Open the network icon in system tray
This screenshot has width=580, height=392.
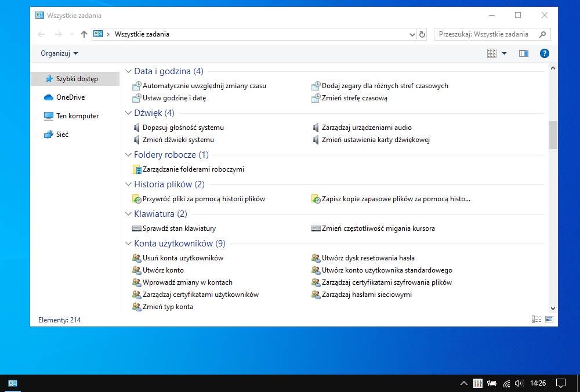click(x=506, y=383)
